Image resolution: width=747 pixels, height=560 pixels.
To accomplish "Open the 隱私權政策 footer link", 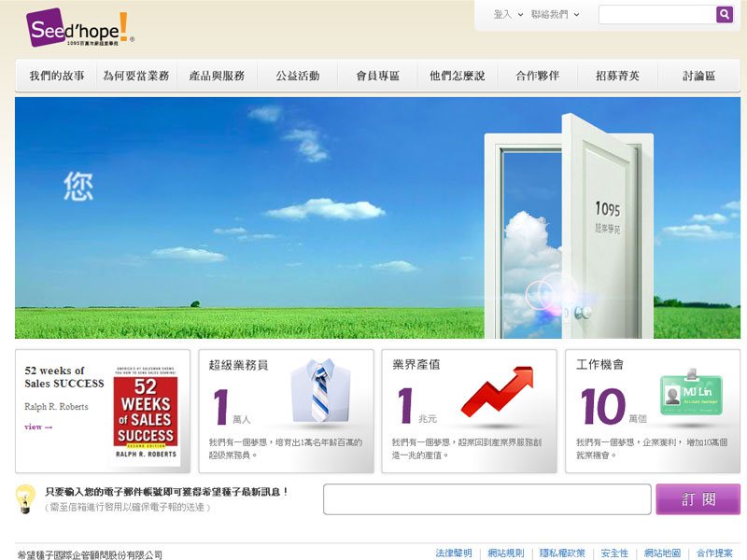I will pyautogui.click(x=562, y=553).
